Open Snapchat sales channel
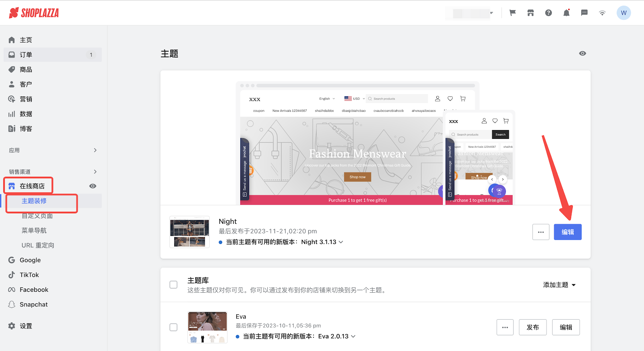 (x=33, y=305)
